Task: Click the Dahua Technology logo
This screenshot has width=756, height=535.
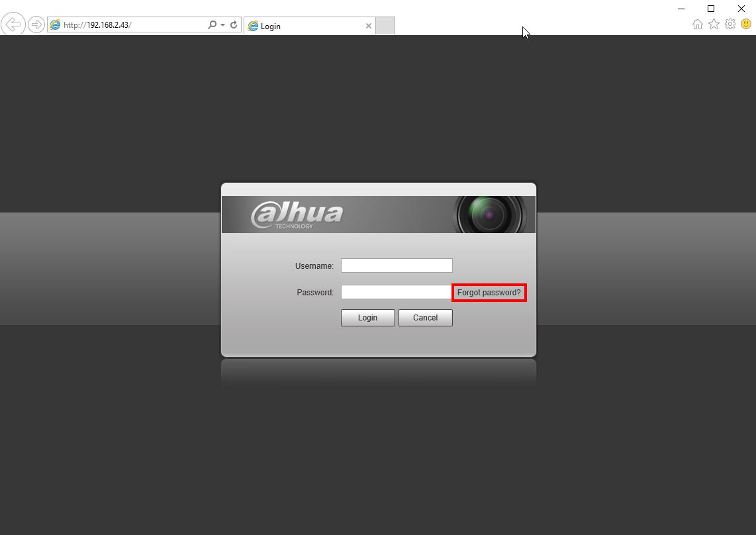Action: 298,212
